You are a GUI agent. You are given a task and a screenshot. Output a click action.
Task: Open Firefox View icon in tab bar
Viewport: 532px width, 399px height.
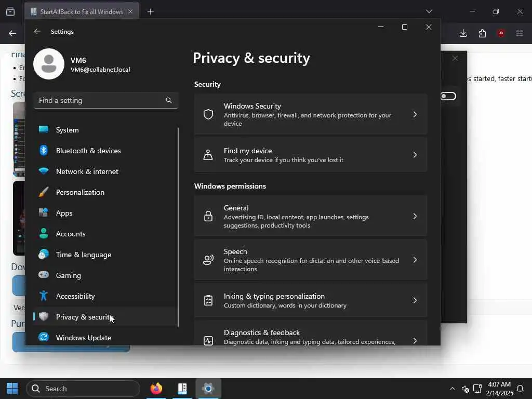(x=10, y=11)
